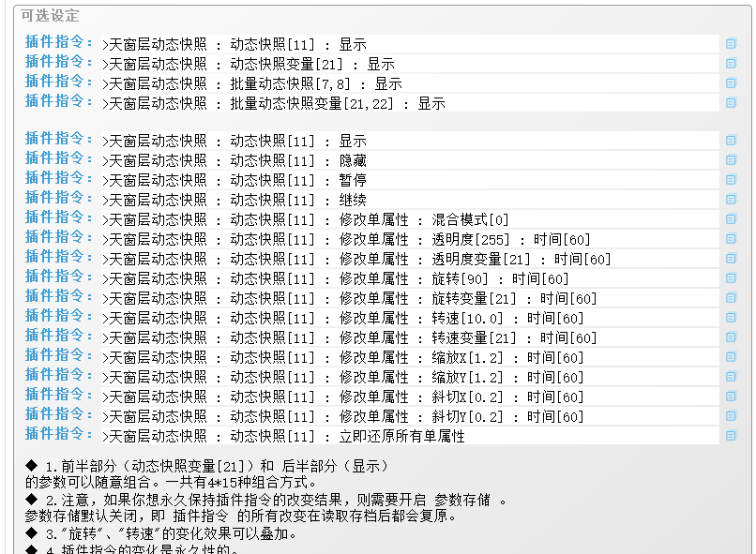Screen dimensions: 756x554
Task: Click copy icon for the 隐藏 command
Action: (x=731, y=160)
